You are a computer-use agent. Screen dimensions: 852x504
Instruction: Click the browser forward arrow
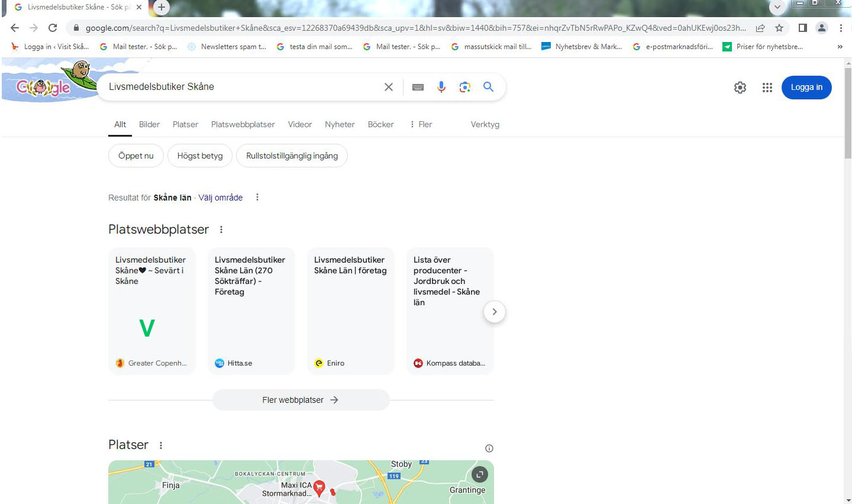click(x=34, y=28)
